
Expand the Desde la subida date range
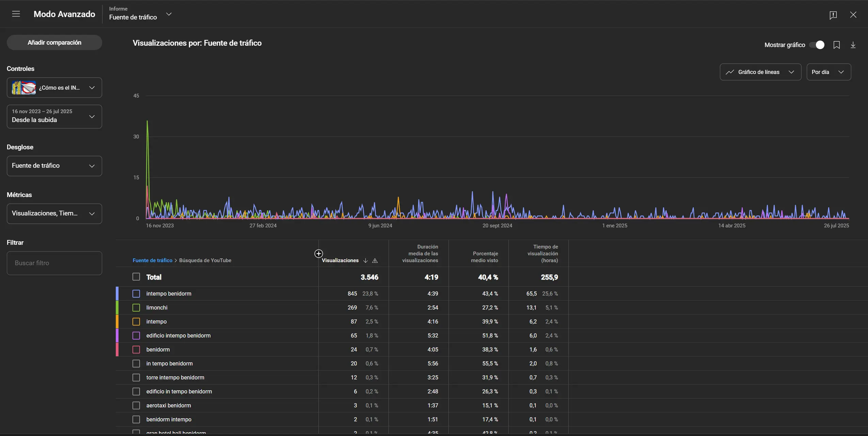tap(54, 117)
